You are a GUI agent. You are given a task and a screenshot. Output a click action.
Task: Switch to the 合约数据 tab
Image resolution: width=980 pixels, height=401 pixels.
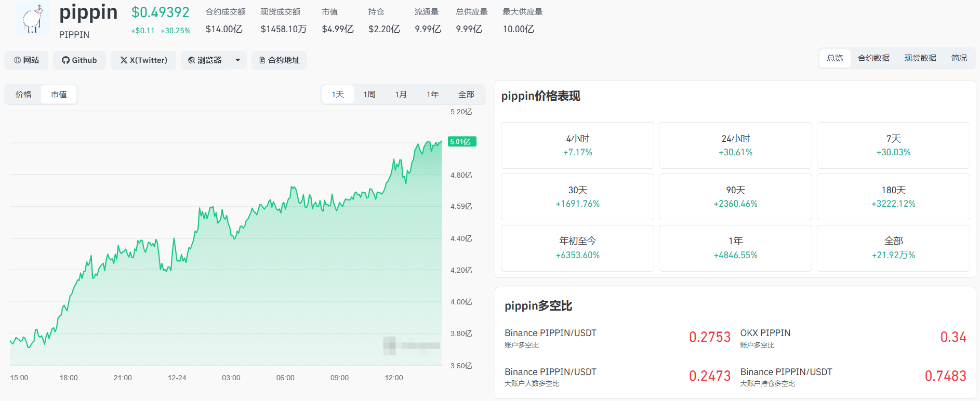pyautogui.click(x=873, y=58)
